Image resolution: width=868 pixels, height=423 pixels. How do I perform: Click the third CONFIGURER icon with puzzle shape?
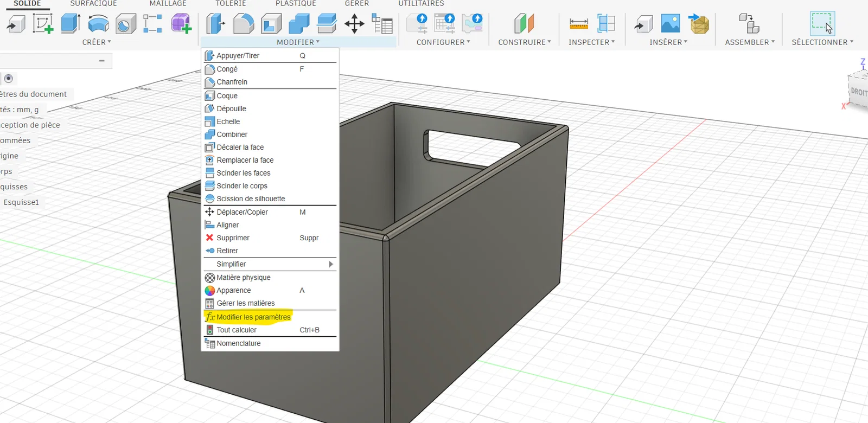pyautogui.click(x=473, y=24)
